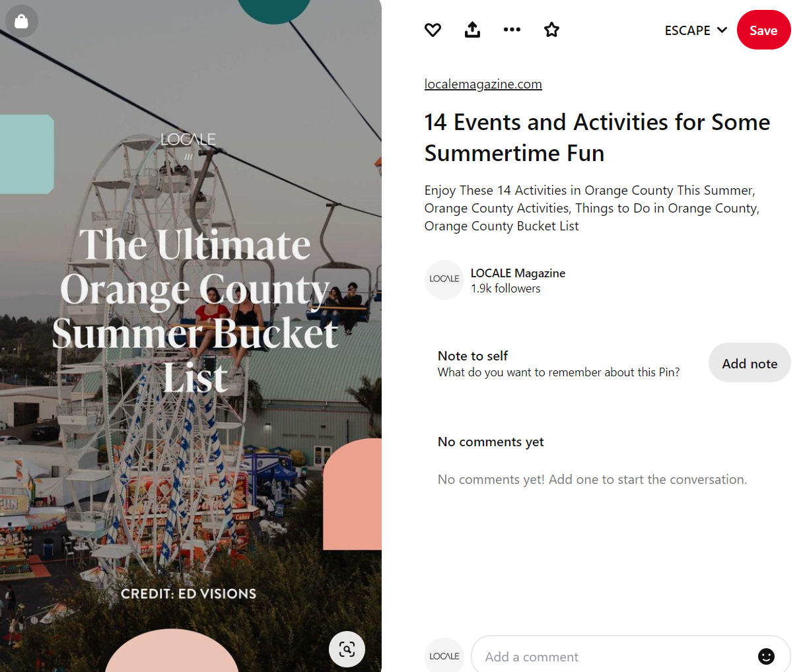Screen dimensions: 803x672
Task: Click the shopping bag icon on image
Action: point(21,21)
